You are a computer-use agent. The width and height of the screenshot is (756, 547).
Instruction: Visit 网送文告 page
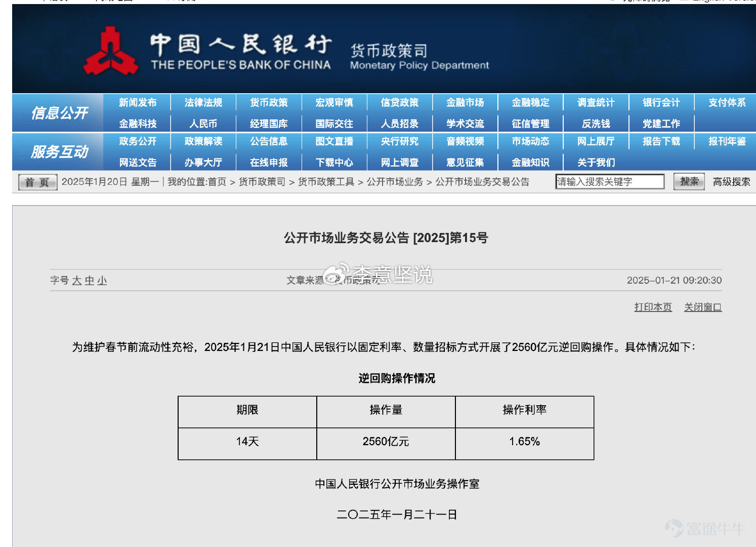pyautogui.click(x=138, y=163)
